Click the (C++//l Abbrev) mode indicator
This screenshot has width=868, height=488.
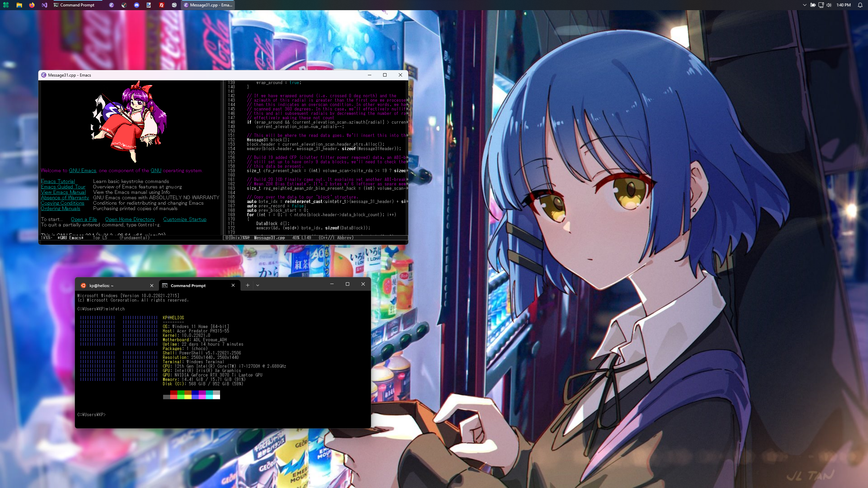coord(336,238)
